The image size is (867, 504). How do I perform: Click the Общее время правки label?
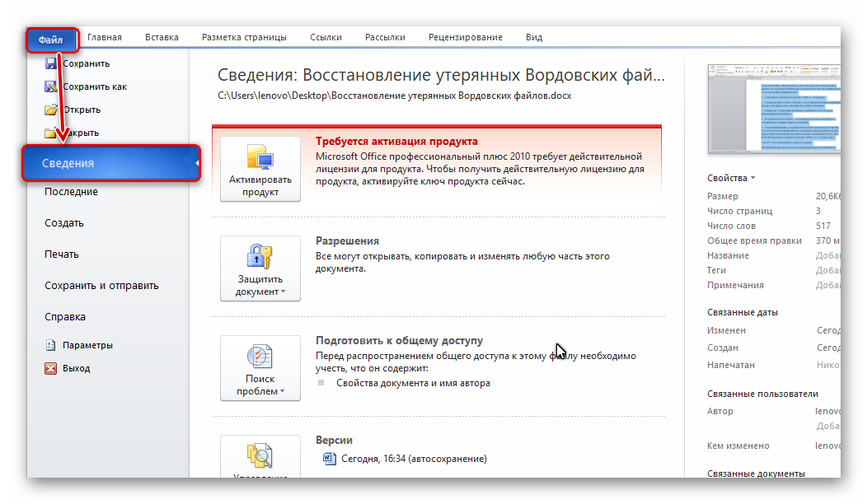click(754, 241)
